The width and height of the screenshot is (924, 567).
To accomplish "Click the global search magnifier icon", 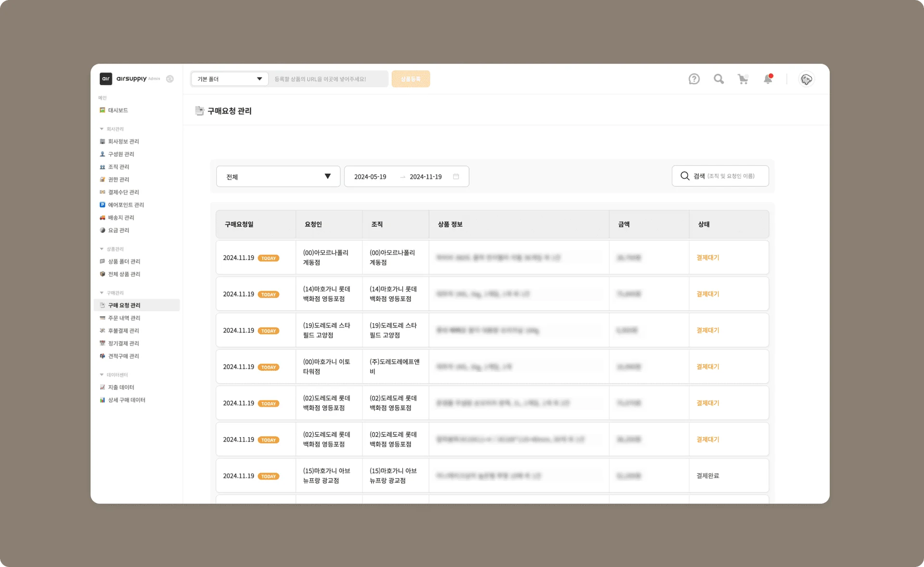I will (719, 79).
